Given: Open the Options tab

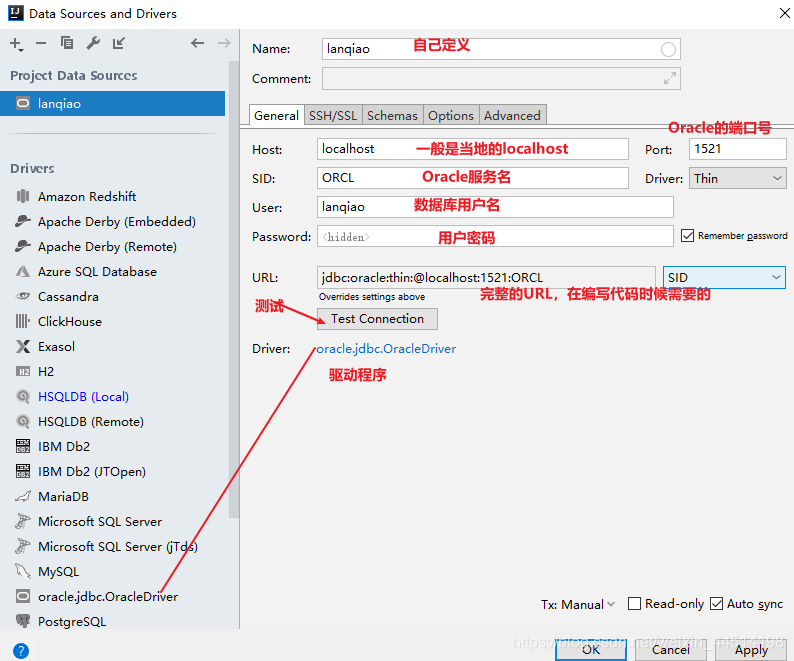Looking at the screenshot, I should tap(451, 115).
